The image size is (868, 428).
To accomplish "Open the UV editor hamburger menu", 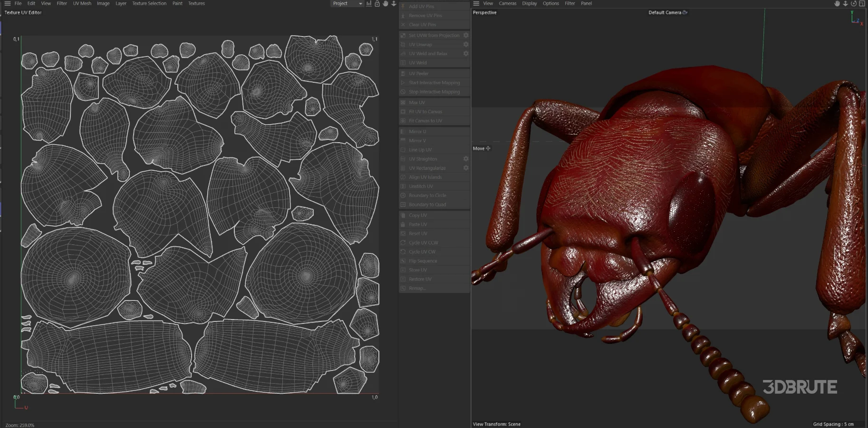I will pyautogui.click(x=7, y=3).
